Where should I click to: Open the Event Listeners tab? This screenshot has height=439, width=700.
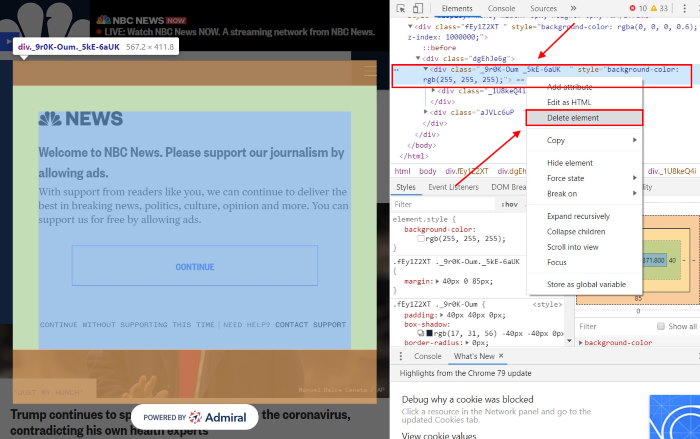click(453, 187)
